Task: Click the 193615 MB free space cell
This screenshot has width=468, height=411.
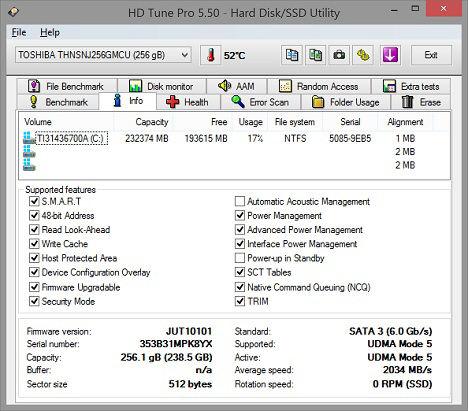Action: click(x=206, y=138)
